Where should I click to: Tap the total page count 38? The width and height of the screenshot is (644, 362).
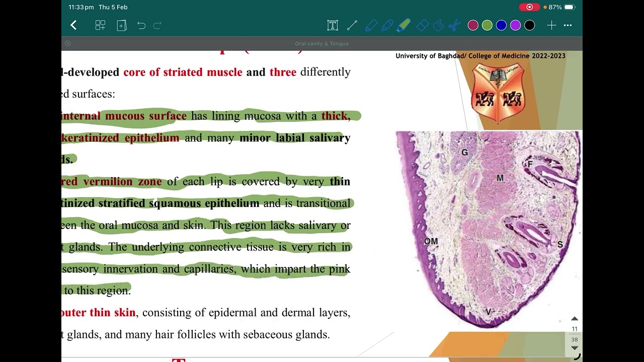coord(575,339)
